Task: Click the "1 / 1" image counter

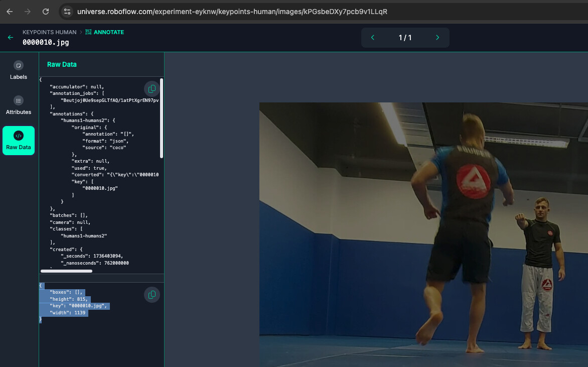Action: (x=405, y=38)
